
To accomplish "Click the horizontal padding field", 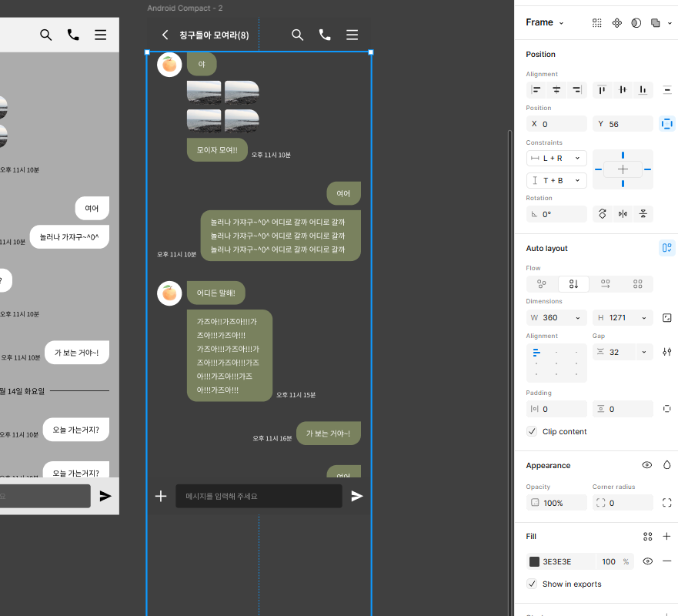I will point(556,409).
